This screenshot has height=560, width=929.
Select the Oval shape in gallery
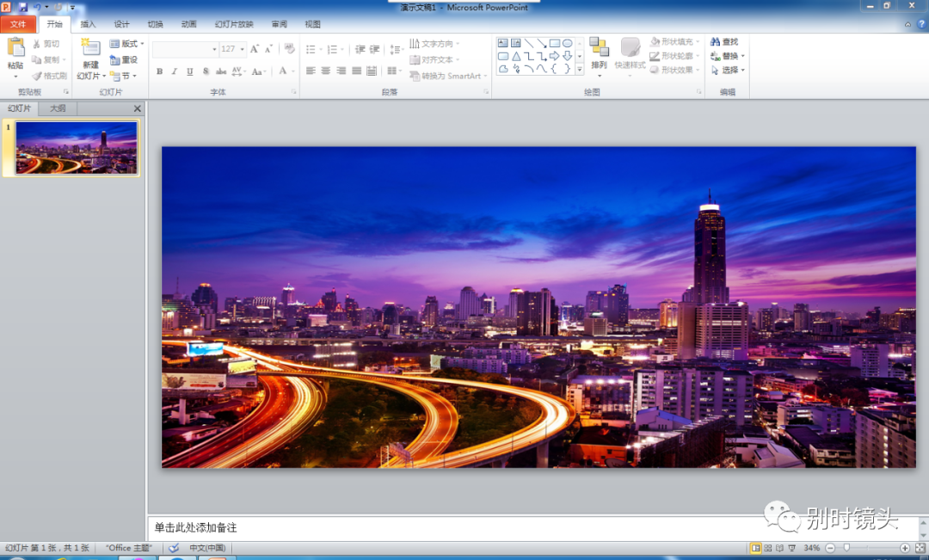tap(567, 43)
